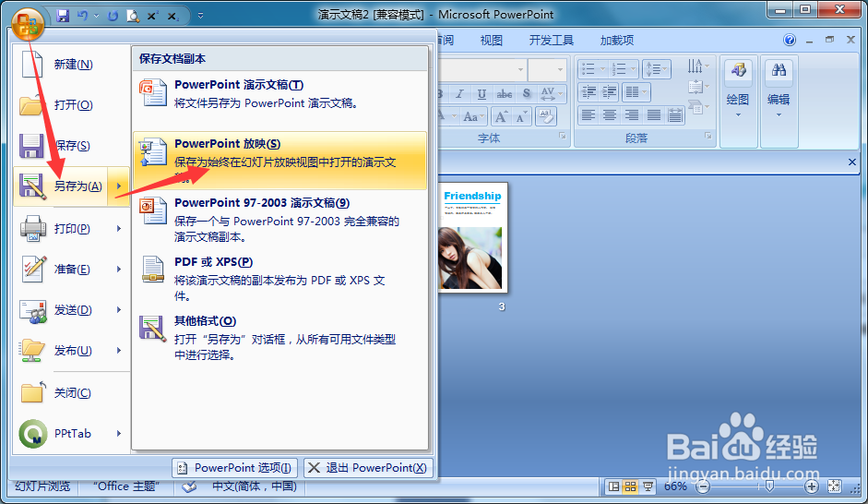
Task: Click the Distributed alignment icon
Action: [675, 115]
